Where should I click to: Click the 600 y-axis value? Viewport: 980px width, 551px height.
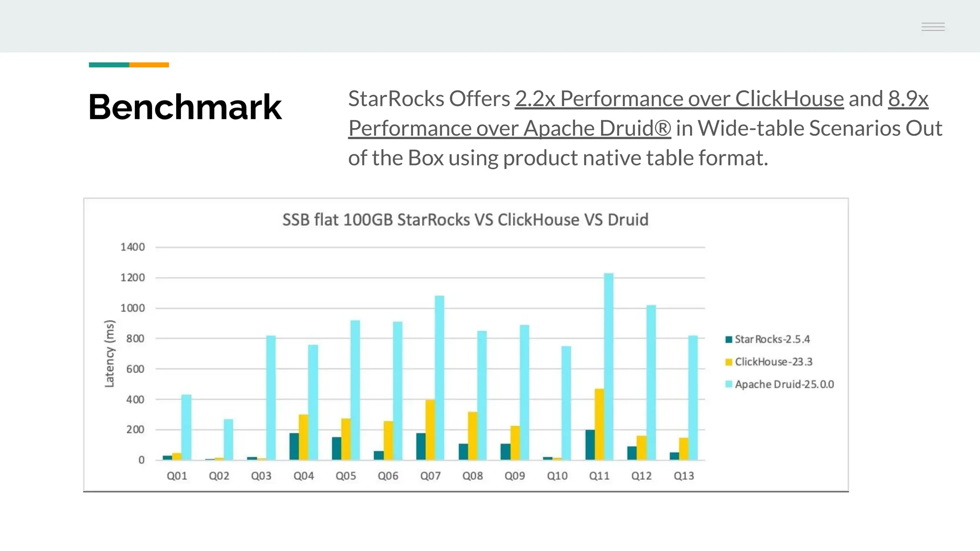(x=135, y=369)
